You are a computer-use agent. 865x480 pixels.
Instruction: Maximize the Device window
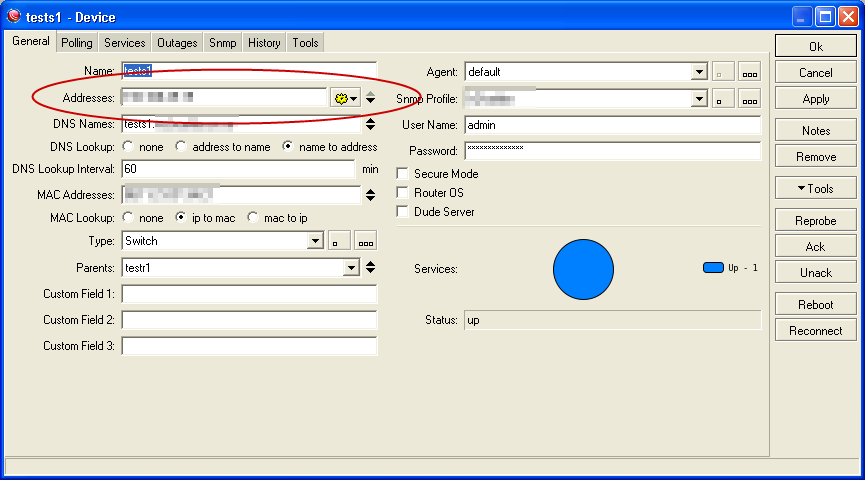click(825, 17)
